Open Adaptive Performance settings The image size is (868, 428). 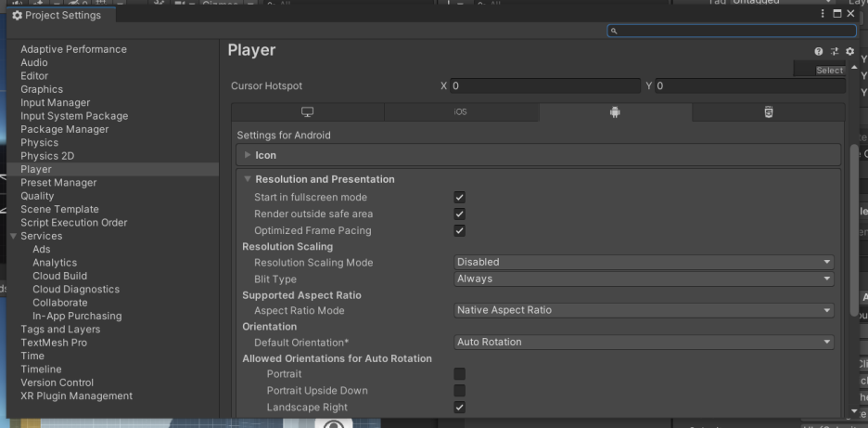point(73,49)
